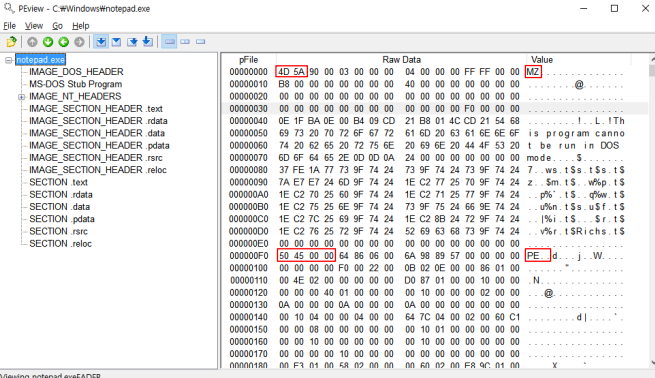Select IMAGE_SECTION_HEADER .reloc
655x378 pixels.
98,170
